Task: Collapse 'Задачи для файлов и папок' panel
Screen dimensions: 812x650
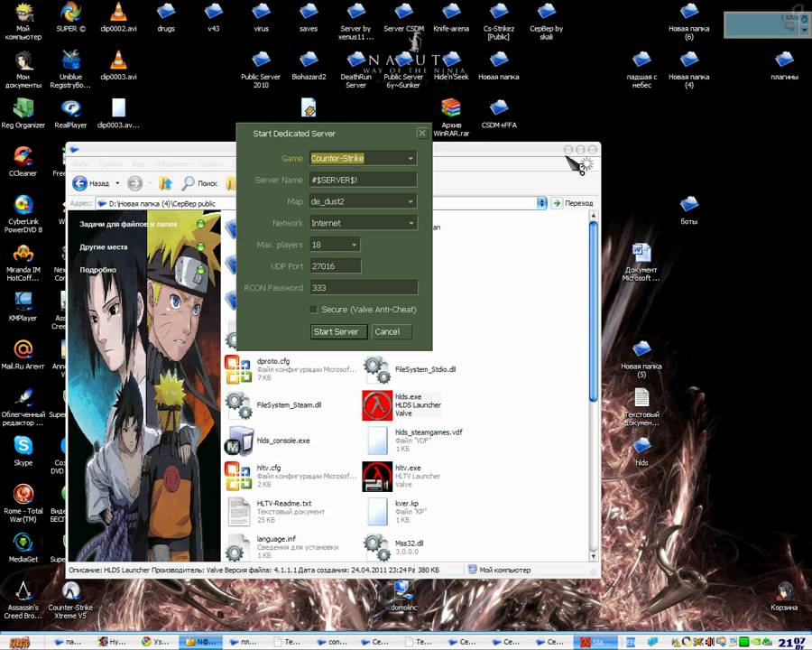Action: point(201,224)
